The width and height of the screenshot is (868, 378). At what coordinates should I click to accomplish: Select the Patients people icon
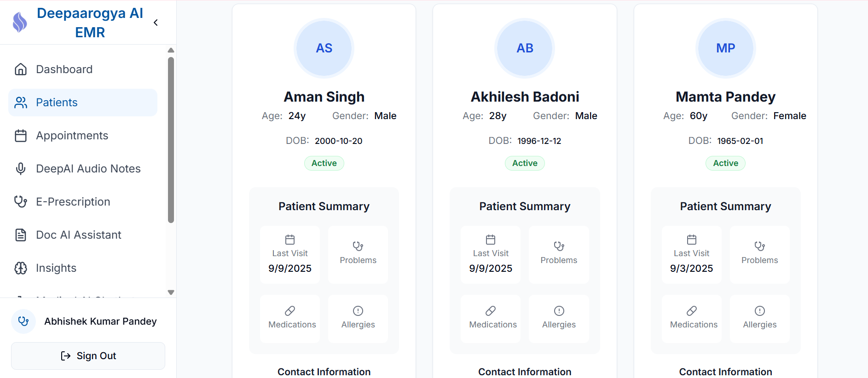click(x=21, y=103)
